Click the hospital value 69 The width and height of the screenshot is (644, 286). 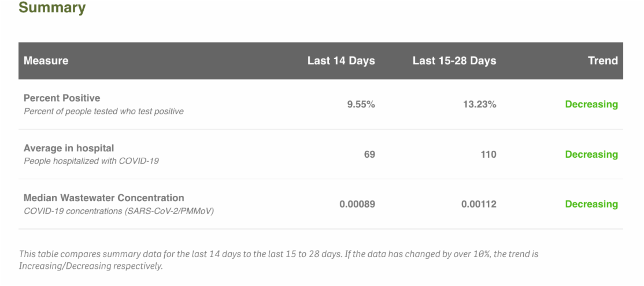click(x=369, y=155)
